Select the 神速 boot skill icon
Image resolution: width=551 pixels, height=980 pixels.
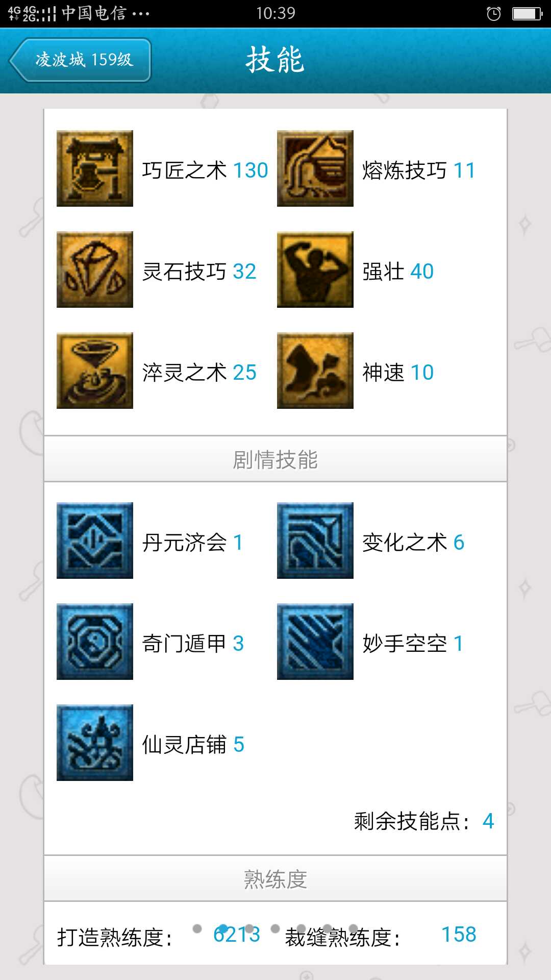tap(315, 371)
